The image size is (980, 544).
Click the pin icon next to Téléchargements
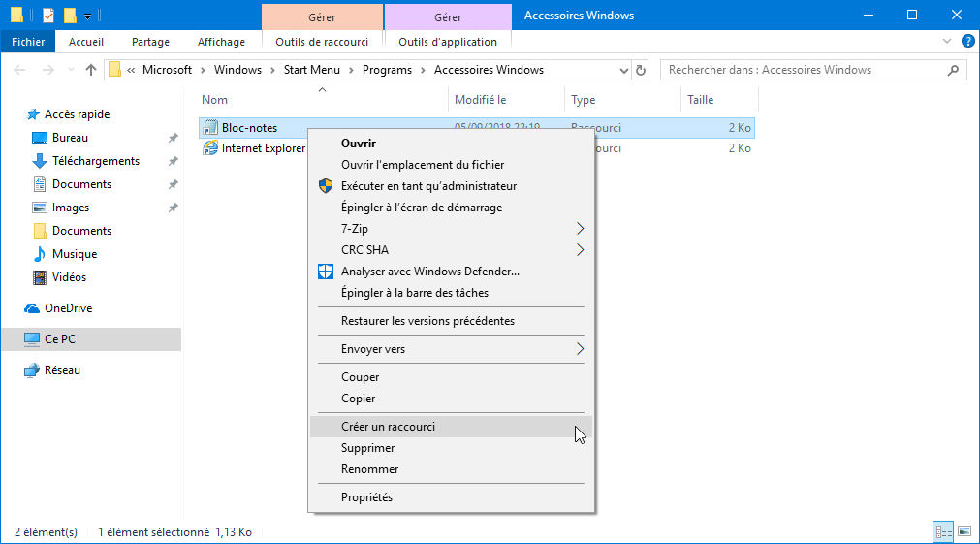(174, 161)
